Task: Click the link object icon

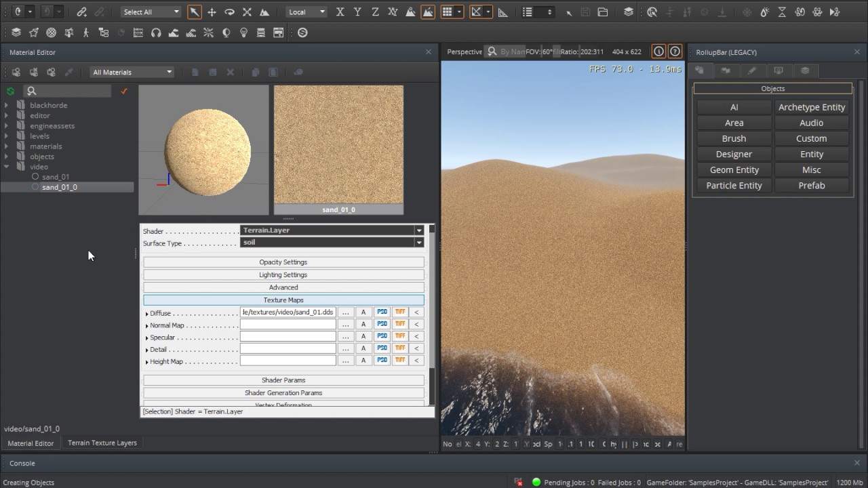Action: click(81, 12)
